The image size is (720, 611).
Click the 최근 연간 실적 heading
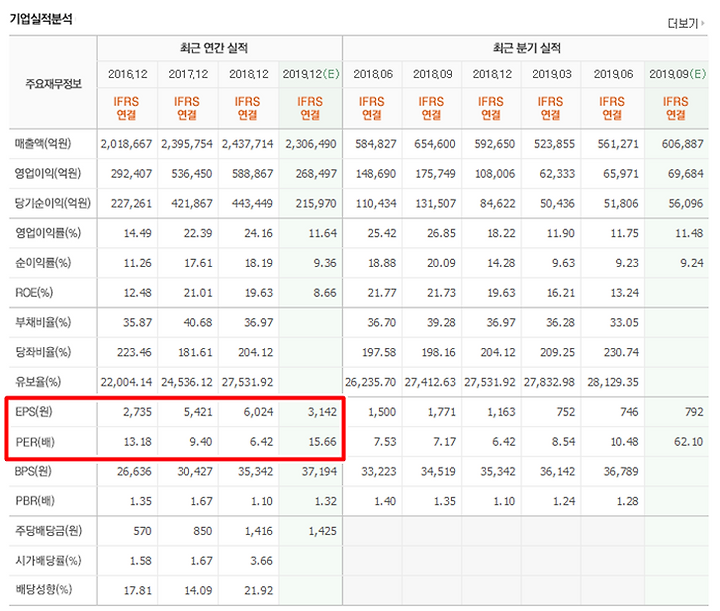(x=214, y=48)
